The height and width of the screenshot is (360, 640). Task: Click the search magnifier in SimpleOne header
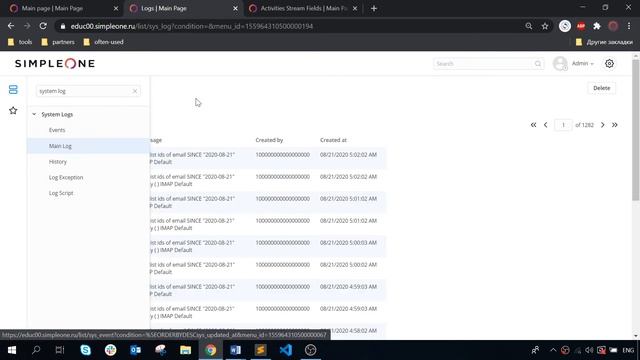point(538,64)
